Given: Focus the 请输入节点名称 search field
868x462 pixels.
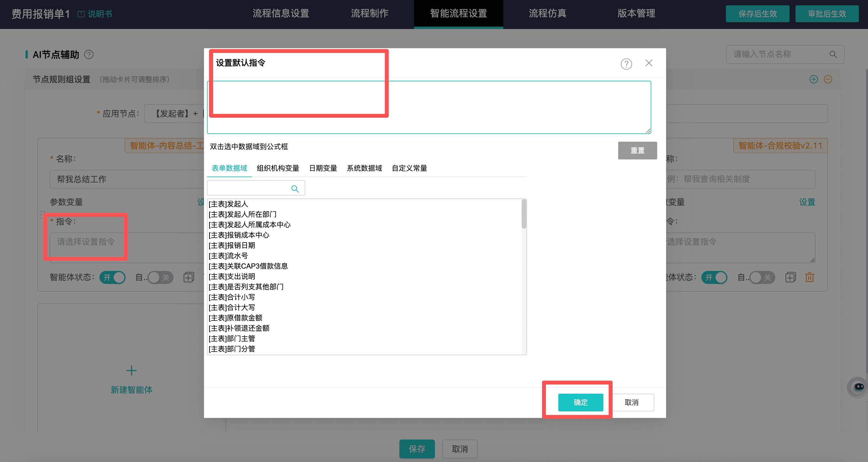Looking at the screenshot, I should [x=785, y=54].
